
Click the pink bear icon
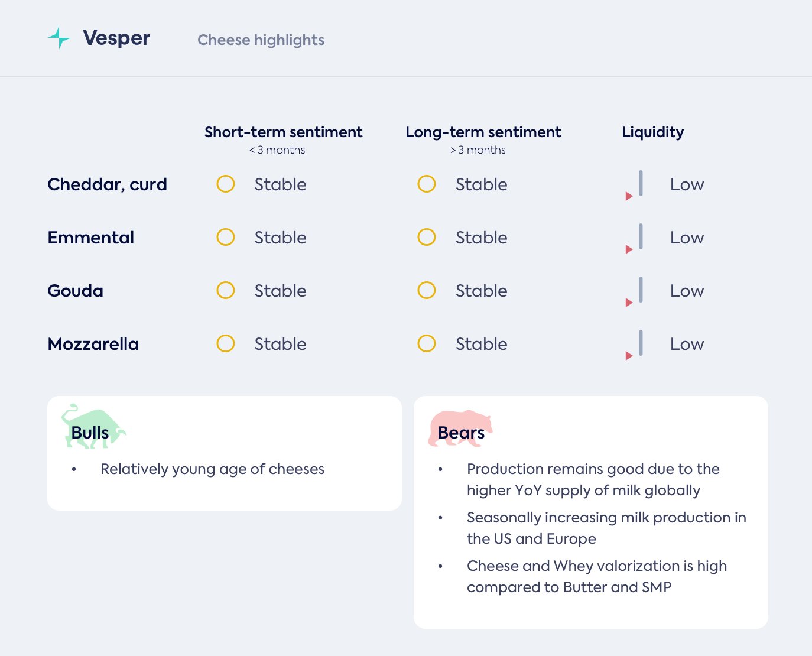459,428
